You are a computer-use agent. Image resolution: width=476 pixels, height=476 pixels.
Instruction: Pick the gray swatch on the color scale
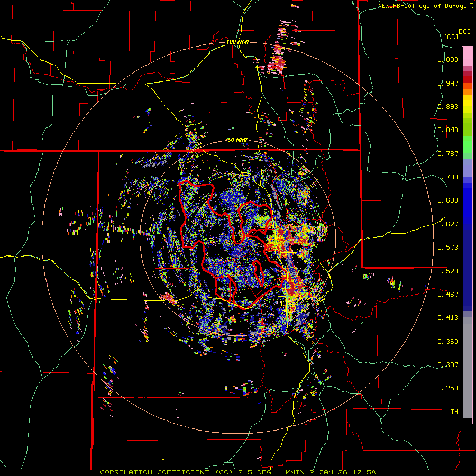[467, 368]
